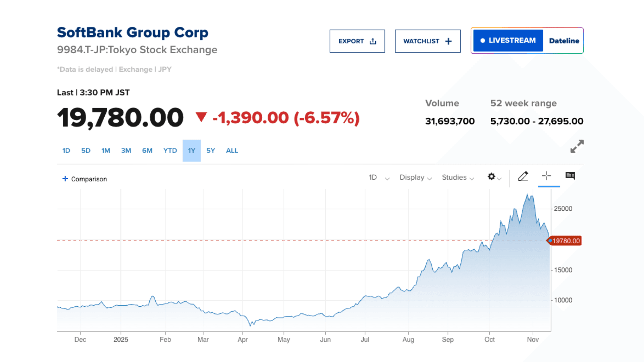This screenshot has height=362, width=644.
Task: Click the EXPORT button
Action: (357, 41)
